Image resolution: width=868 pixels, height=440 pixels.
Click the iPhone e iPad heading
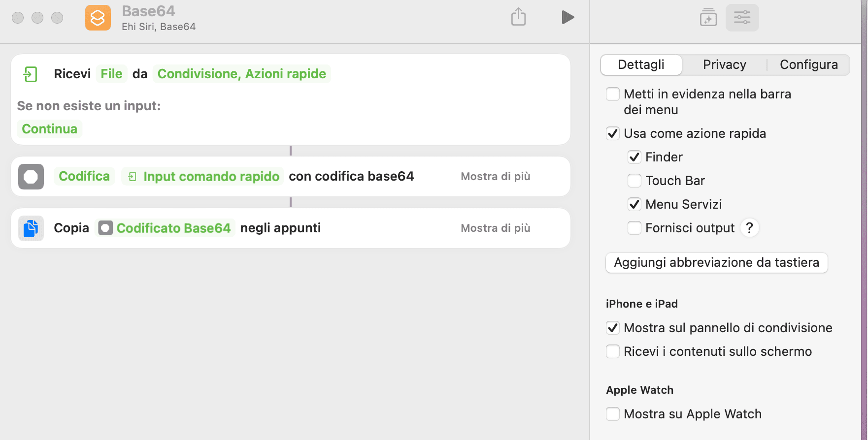click(x=642, y=304)
